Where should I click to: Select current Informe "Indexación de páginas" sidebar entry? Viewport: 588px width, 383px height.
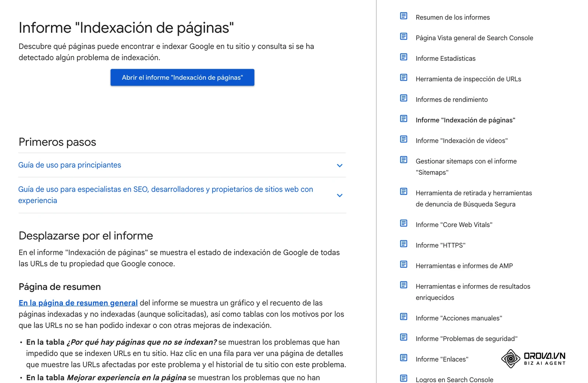pyautogui.click(x=466, y=120)
